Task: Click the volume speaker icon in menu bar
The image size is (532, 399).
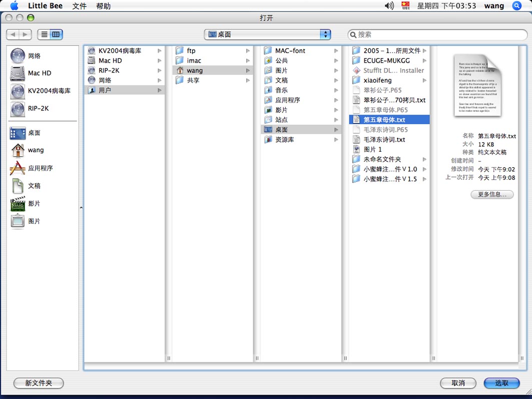Action: [389, 6]
